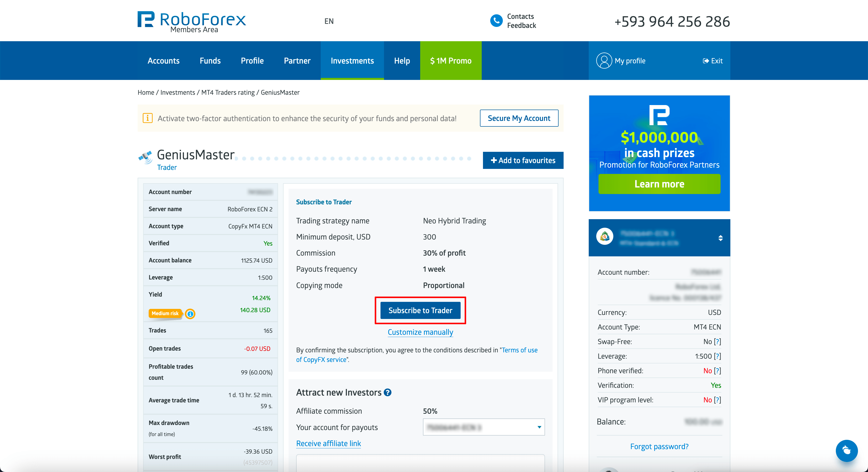Click the 1125.74 USD account balance
The image size is (868, 472).
point(256,260)
